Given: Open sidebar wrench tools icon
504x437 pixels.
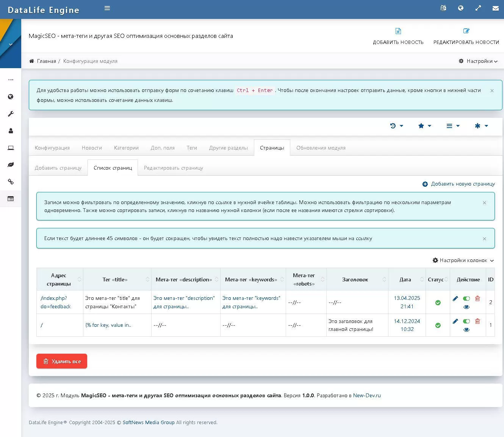Looking at the screenshot, I should (x=11, y=114).
